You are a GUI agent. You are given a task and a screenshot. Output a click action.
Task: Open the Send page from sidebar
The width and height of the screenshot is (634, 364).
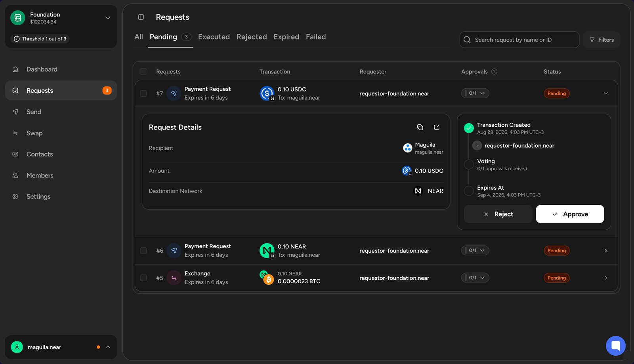61,112
